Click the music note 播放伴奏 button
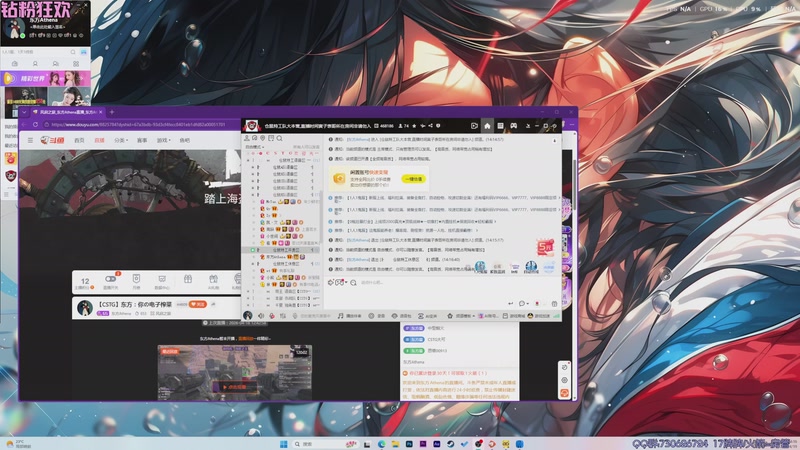Screen dimensions: 800x450 pos(349,316)
